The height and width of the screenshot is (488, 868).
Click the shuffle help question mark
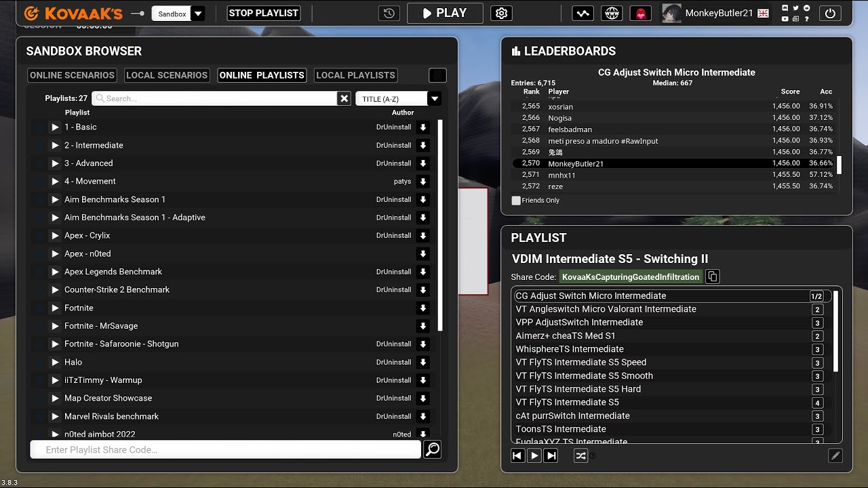pos(593,456)
